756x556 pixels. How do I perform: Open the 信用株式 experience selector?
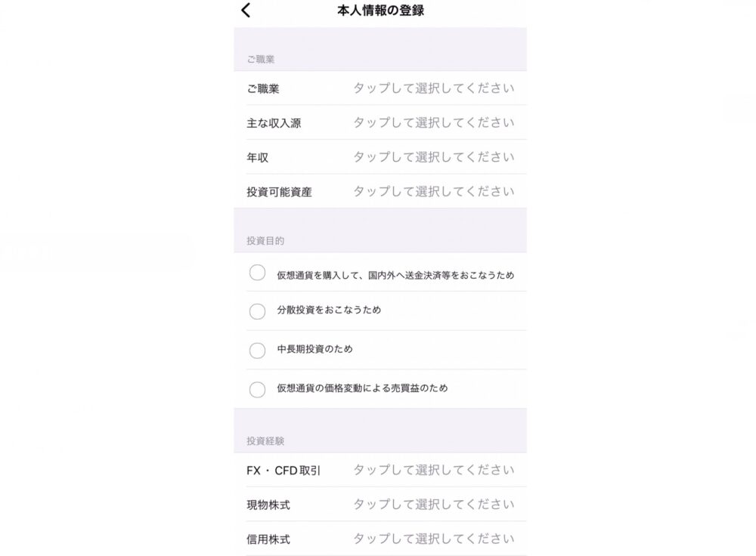[x=380, y=539]
